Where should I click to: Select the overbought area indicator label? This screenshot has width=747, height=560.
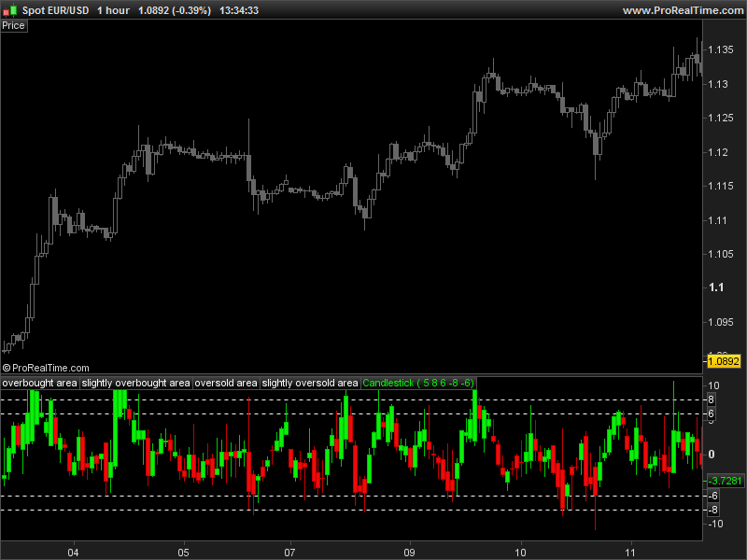pyautogui.click(x=39, y=383)
